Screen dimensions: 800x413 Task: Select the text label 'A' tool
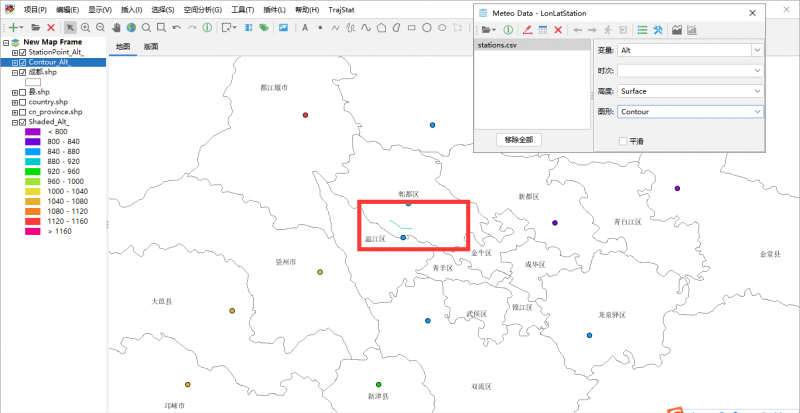[306, 27]
